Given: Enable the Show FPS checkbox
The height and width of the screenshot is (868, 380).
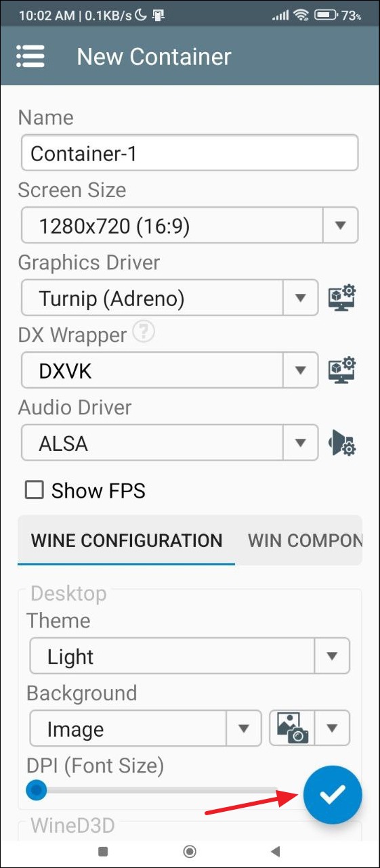Looking at the screenshot, I should tap(35, 490).
